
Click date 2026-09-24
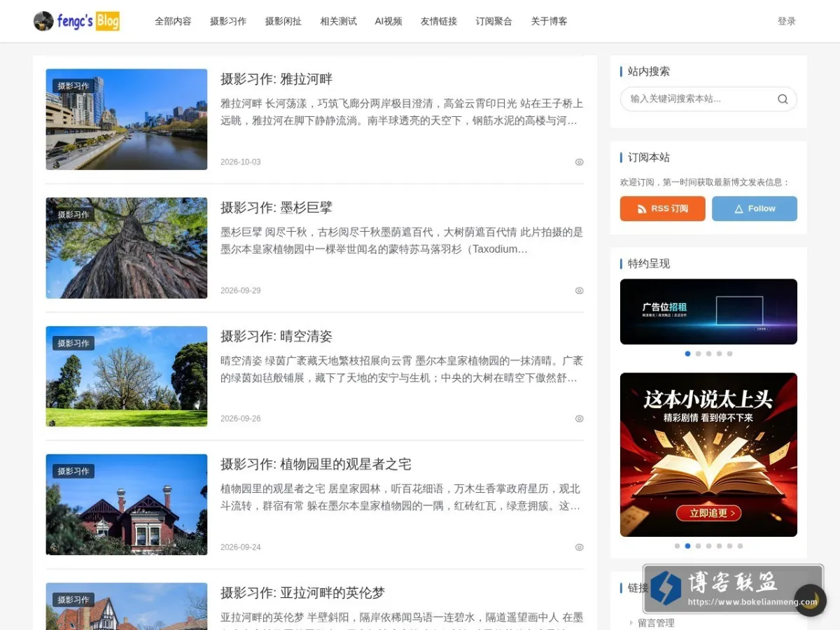tap(241, 547)
